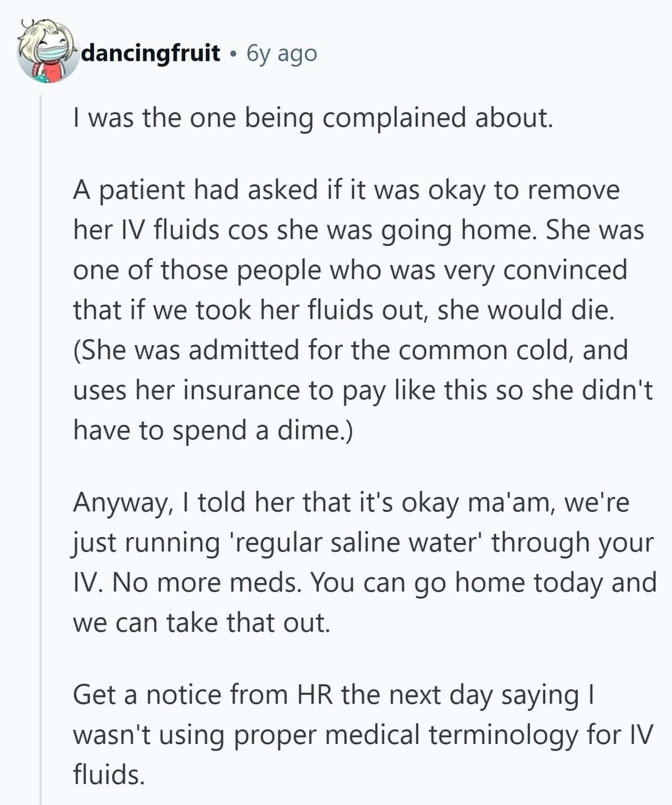Open dancingfruit's avatar with the face mask

[x=48, y=52]
